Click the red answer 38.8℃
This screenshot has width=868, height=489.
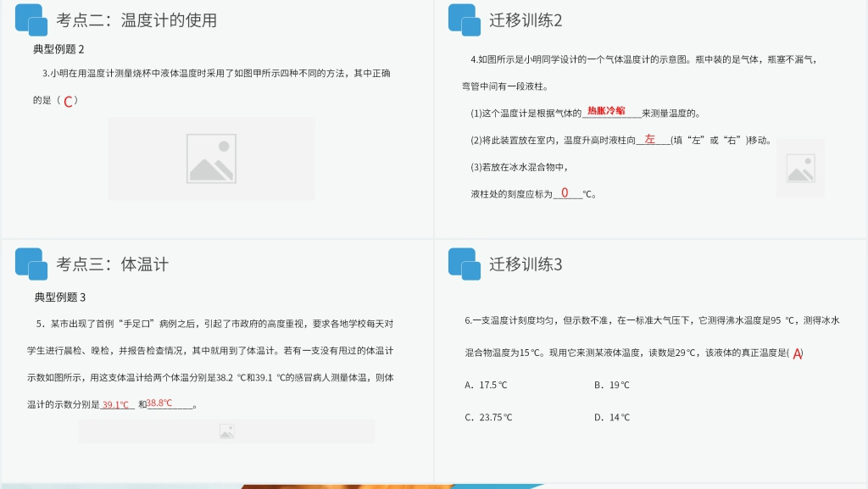click(x=159, y=403)
